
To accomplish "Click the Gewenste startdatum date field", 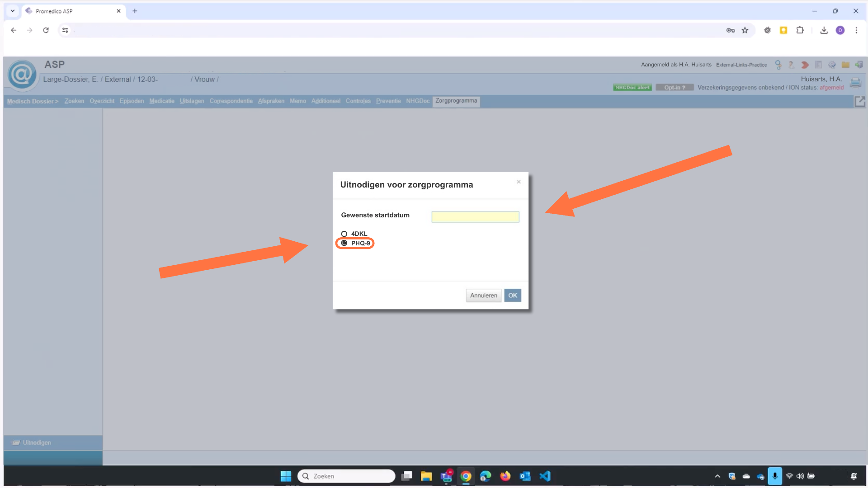I will pos(475,217).
